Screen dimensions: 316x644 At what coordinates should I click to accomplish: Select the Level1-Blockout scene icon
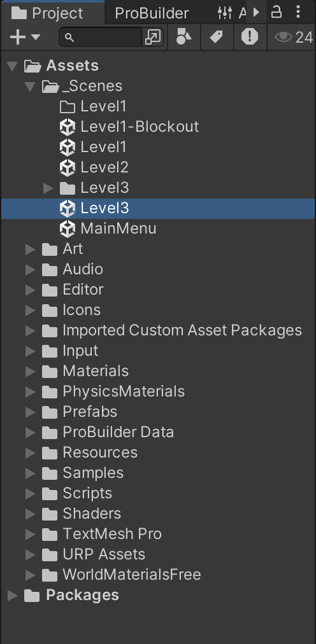68,127
